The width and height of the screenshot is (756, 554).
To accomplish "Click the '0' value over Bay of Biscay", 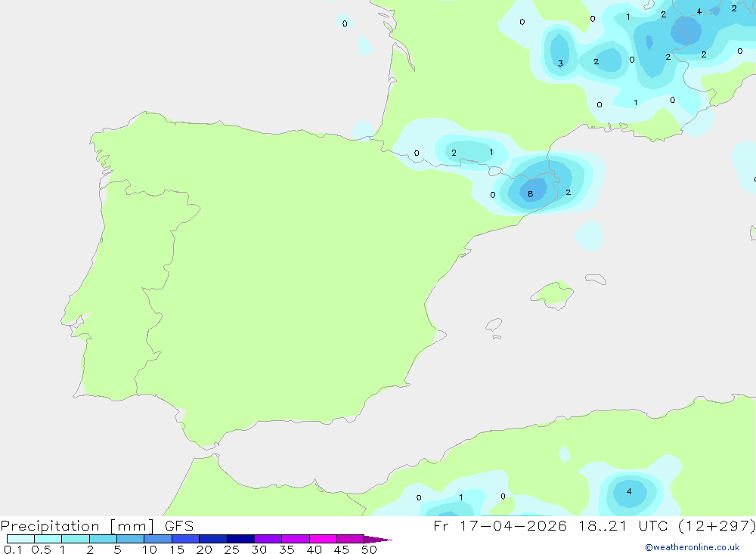I will (344, 23).
